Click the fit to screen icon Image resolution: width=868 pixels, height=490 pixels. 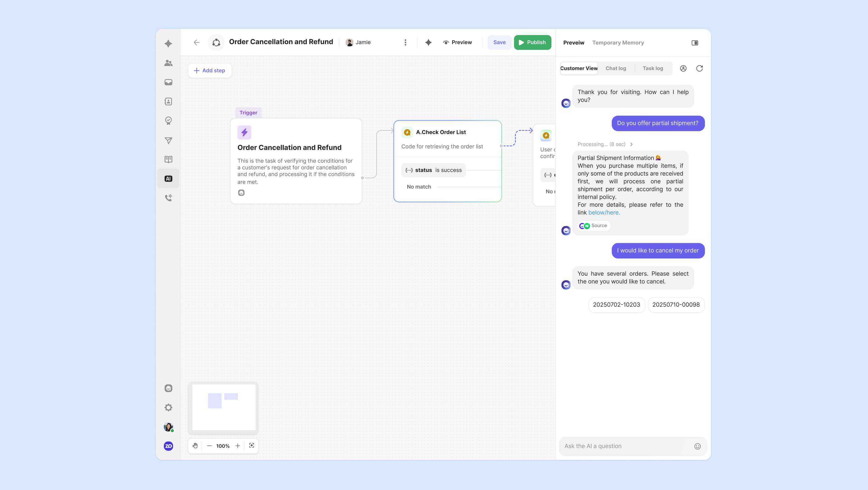point(251,445)
